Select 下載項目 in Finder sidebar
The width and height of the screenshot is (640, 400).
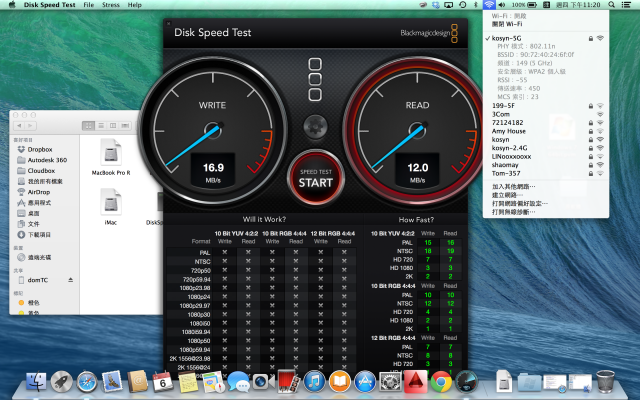[x=39, y=235]
